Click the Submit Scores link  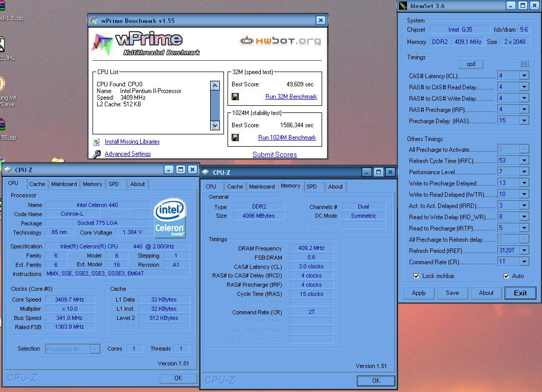[275, 154]
